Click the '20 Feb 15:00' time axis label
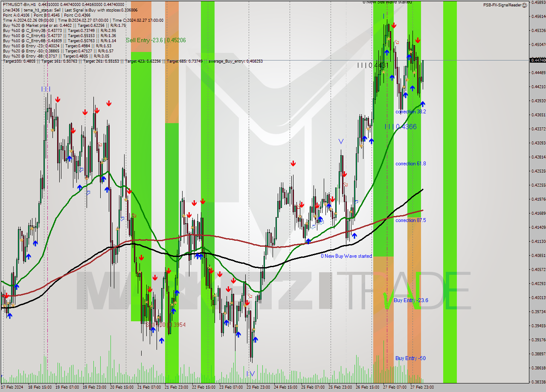The height and width of the screenshot is (392, 546). pyautogui.click(x=122, y=387)
